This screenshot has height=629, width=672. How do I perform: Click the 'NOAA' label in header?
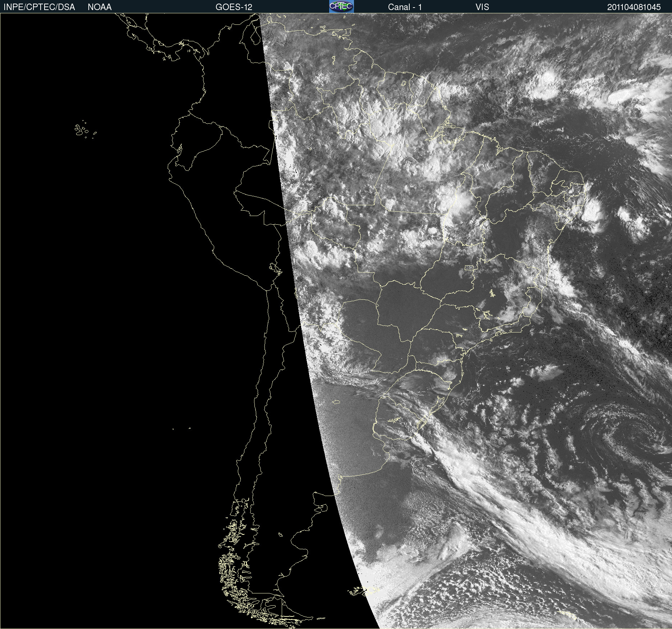100,7
